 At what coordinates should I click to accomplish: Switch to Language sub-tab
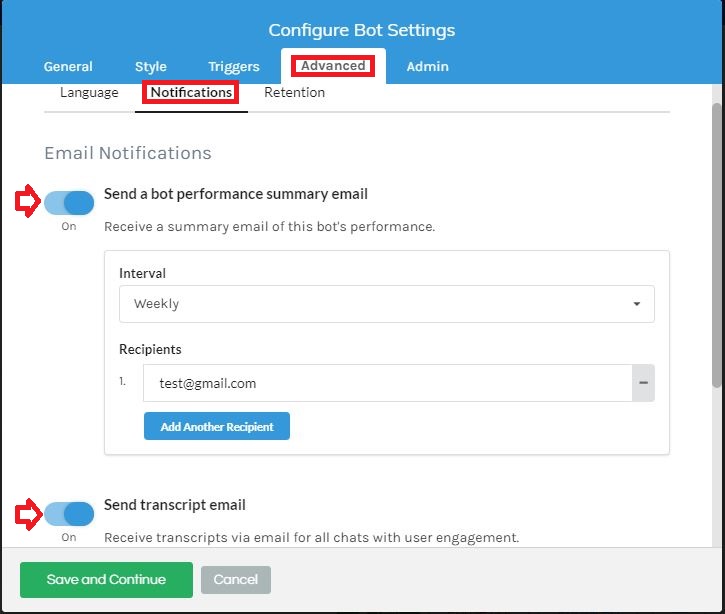(x=89, y=92)
